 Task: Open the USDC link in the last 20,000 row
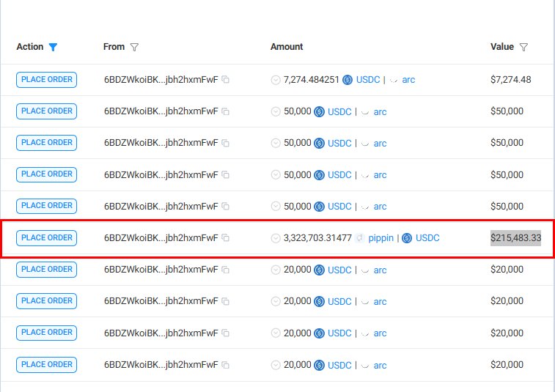[339, 365]
